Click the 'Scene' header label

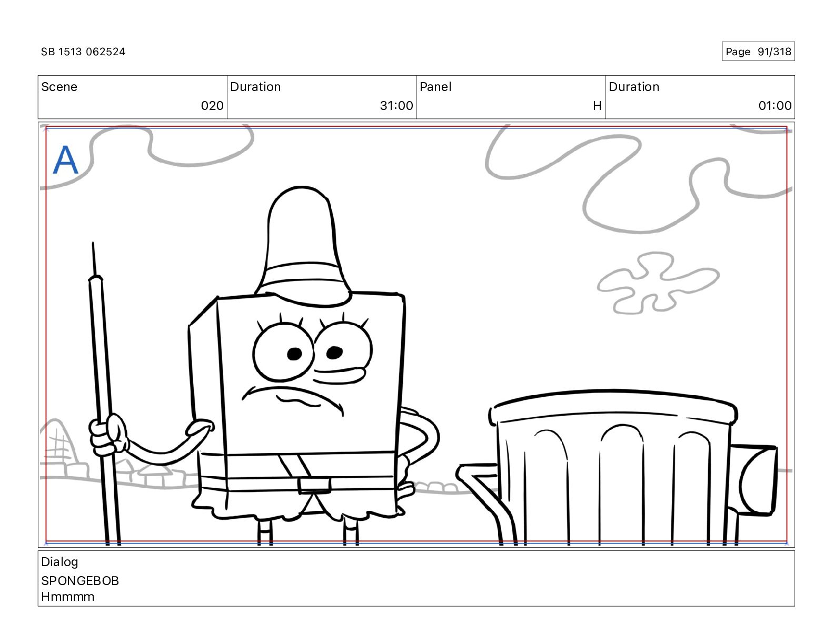[x=59, y=87]
